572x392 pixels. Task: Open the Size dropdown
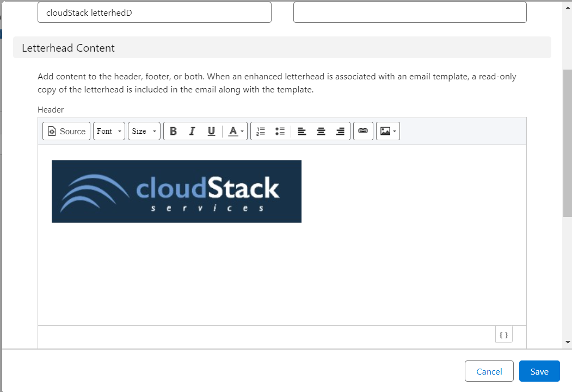[144, 131]
